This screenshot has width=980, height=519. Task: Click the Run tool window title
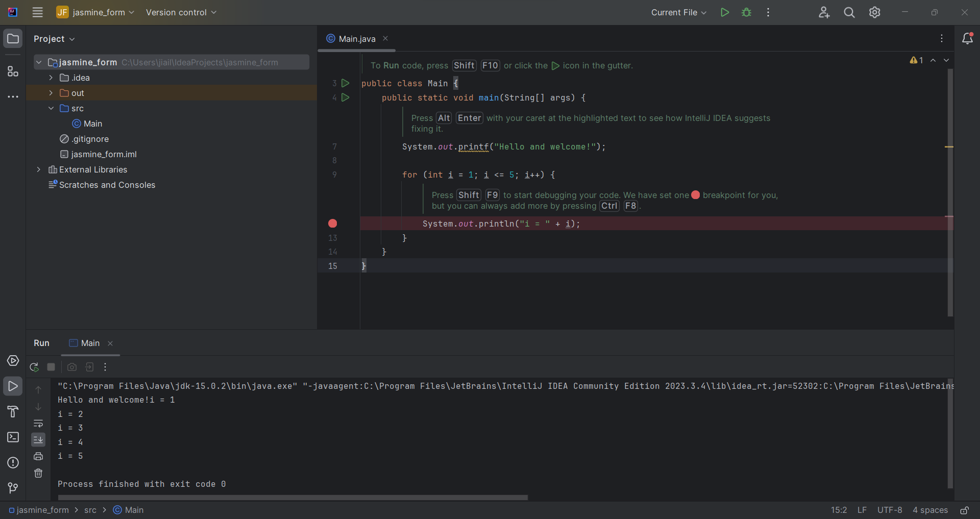tap(41, 343)
